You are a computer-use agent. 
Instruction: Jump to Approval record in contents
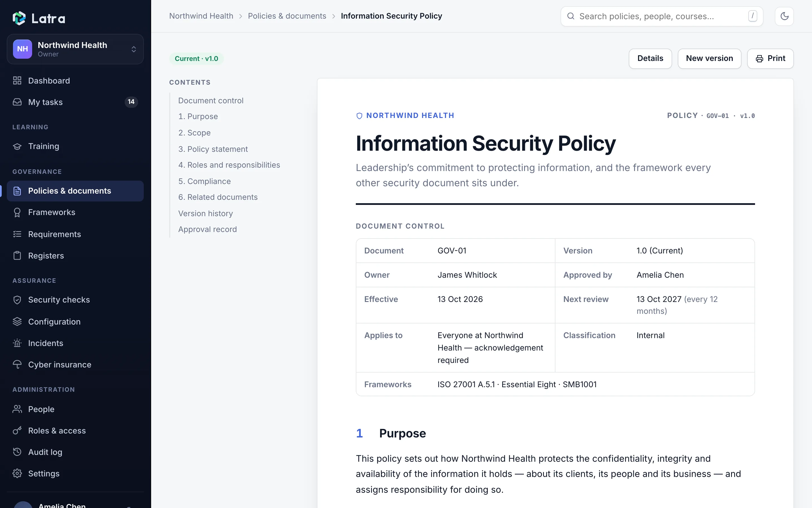pos(207,229)
